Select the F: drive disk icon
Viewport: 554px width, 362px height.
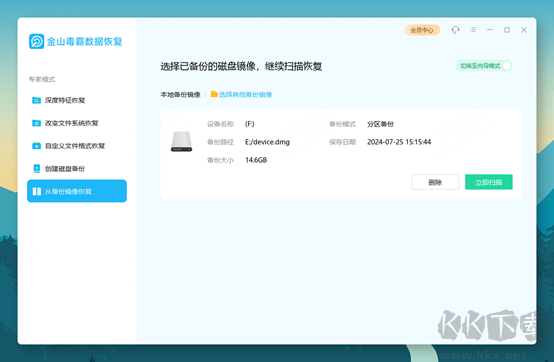pos(181,142)
